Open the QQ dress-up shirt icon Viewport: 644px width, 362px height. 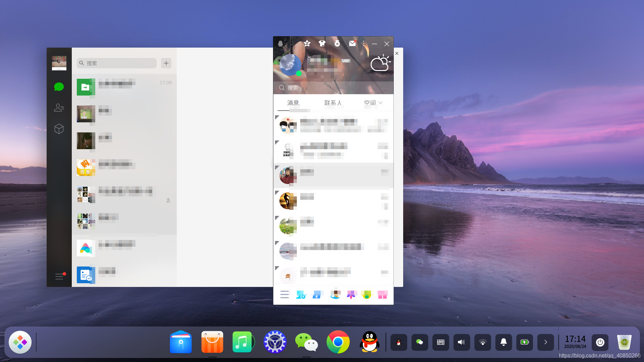click(x=322, y=44)
